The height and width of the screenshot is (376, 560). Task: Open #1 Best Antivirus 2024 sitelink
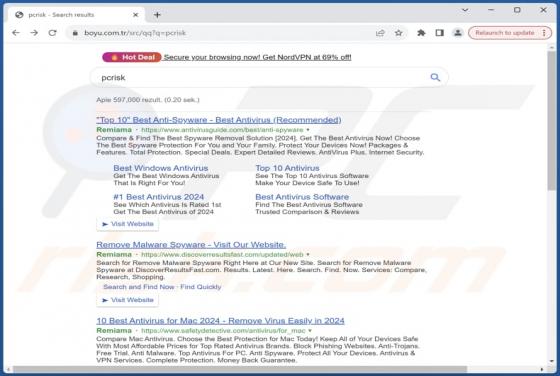159,197
